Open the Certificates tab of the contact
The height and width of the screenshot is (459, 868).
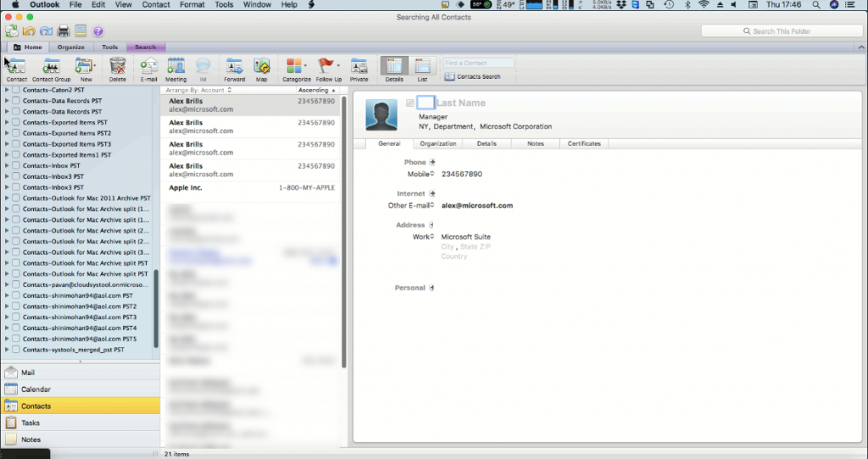584,144
